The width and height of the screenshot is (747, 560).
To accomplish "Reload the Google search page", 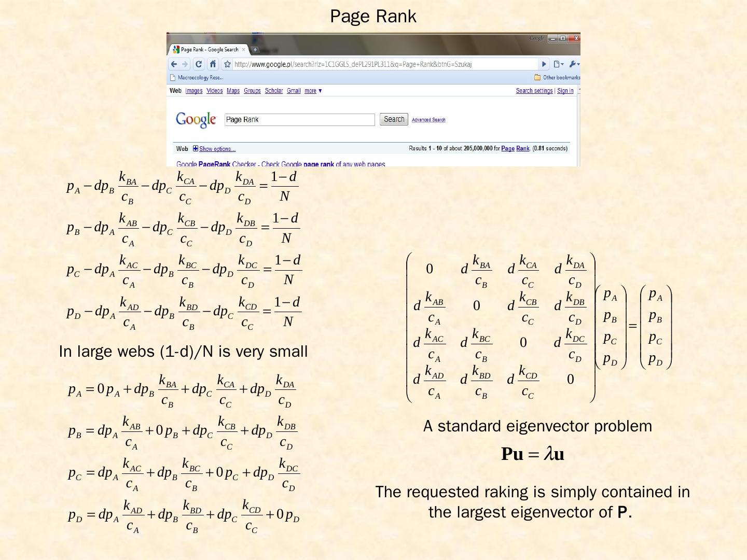I will (199, 64).
